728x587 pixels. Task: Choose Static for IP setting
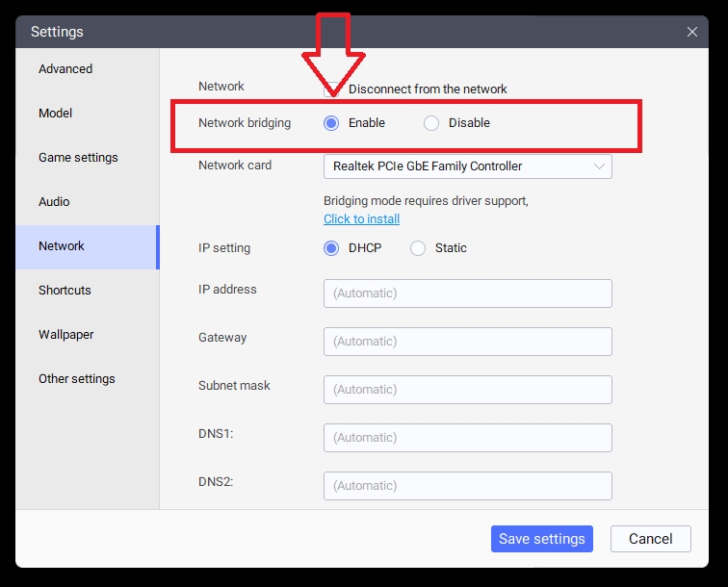[418, 248]
